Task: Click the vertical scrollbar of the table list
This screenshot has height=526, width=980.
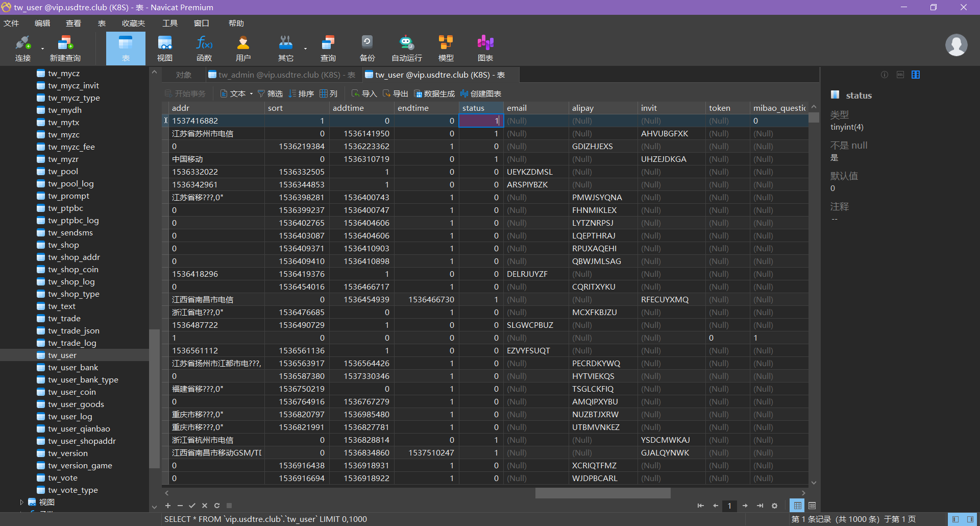Action: click(154, 398)
